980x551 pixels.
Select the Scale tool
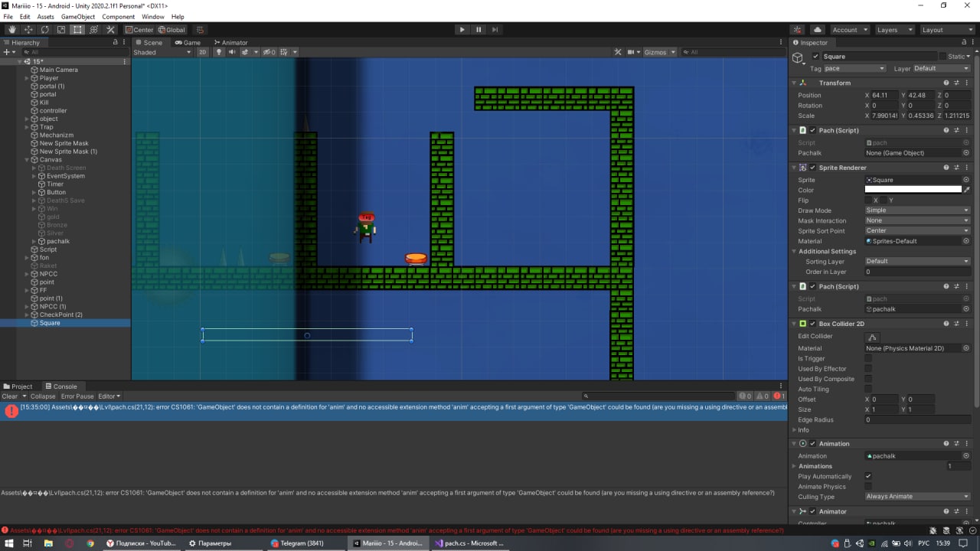pyautogui.click(x=61, y=30)
